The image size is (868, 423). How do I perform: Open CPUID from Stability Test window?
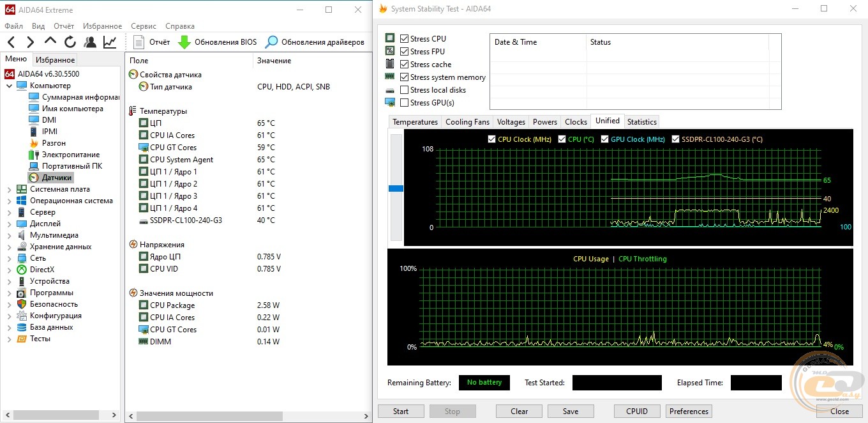(637, 411)
